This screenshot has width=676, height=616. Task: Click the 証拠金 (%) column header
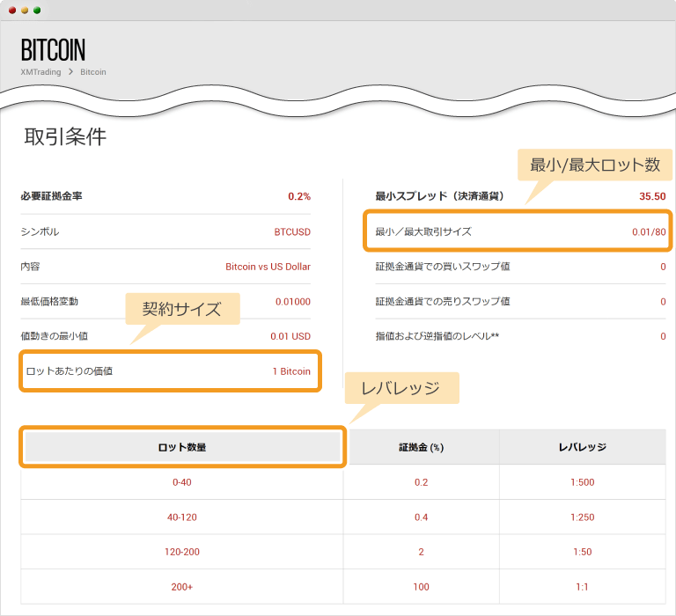(x=422, y=447)
